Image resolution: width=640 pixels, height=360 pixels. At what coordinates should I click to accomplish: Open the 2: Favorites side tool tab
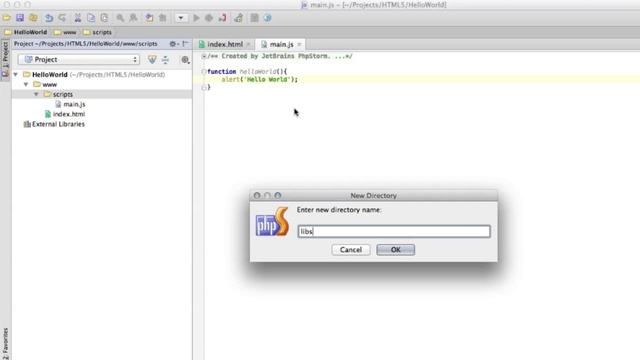click(x=5, y=344)
